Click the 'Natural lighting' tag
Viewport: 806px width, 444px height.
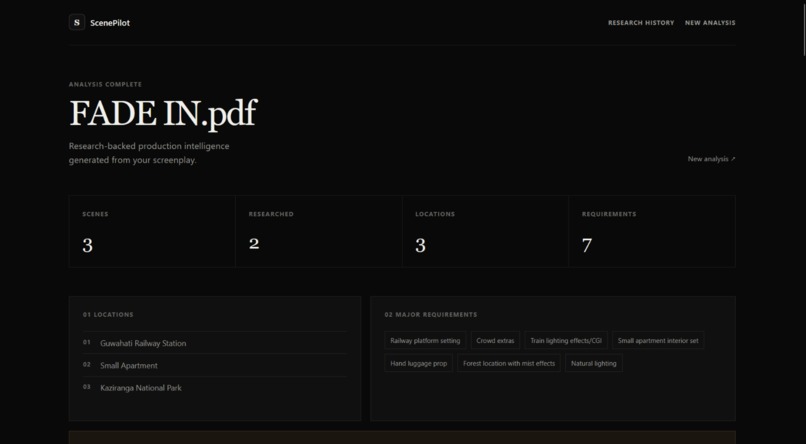[x=594, y=363]
